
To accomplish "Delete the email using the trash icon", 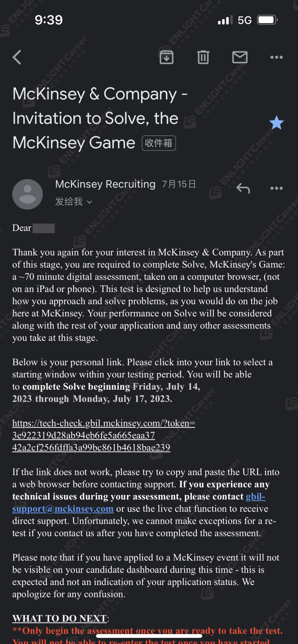I will point(203,57).
